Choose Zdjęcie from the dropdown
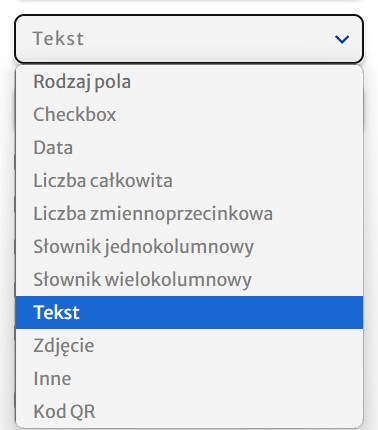The image size is (378, 430). 189,345
